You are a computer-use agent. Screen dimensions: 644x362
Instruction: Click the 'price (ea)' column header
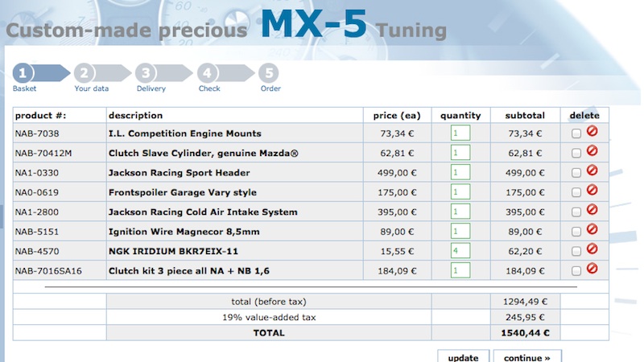click(397, 116)
